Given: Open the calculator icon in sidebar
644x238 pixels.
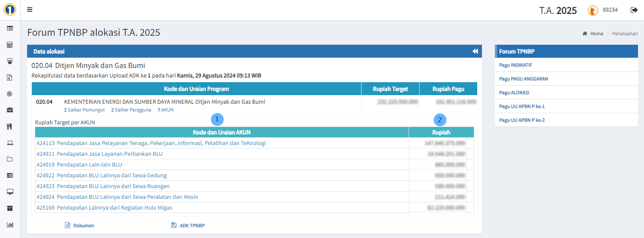Looking at the screenshot, I should point(10,45).
